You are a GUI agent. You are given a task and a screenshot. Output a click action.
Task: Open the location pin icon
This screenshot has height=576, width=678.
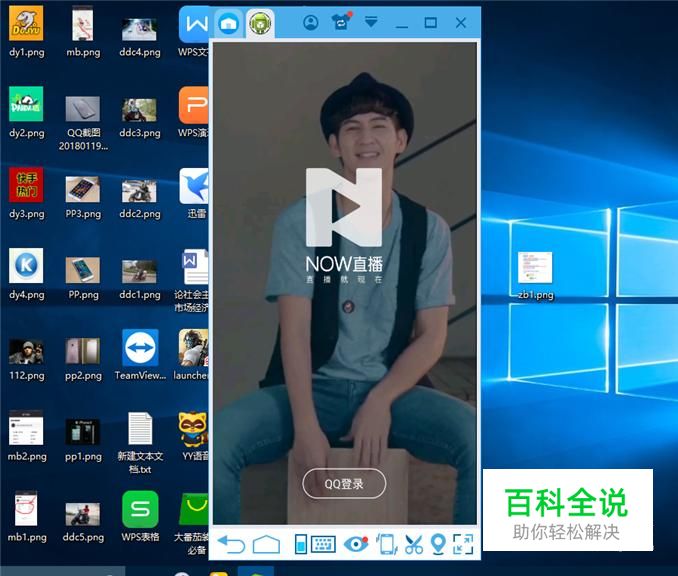(438, 544)
